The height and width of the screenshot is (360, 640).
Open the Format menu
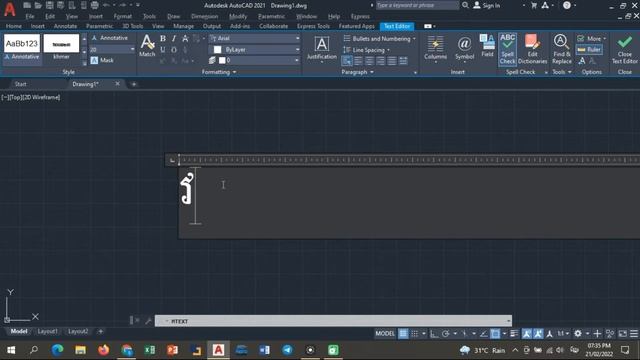122,16
